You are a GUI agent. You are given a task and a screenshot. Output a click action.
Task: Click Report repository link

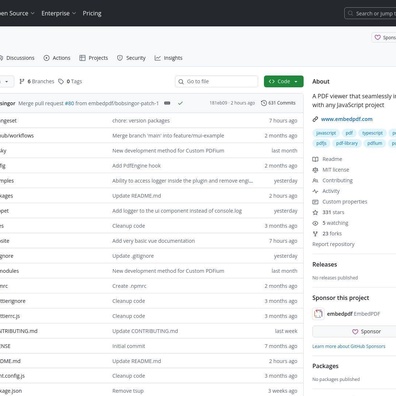pyautogui.click(x=333, y=244)
